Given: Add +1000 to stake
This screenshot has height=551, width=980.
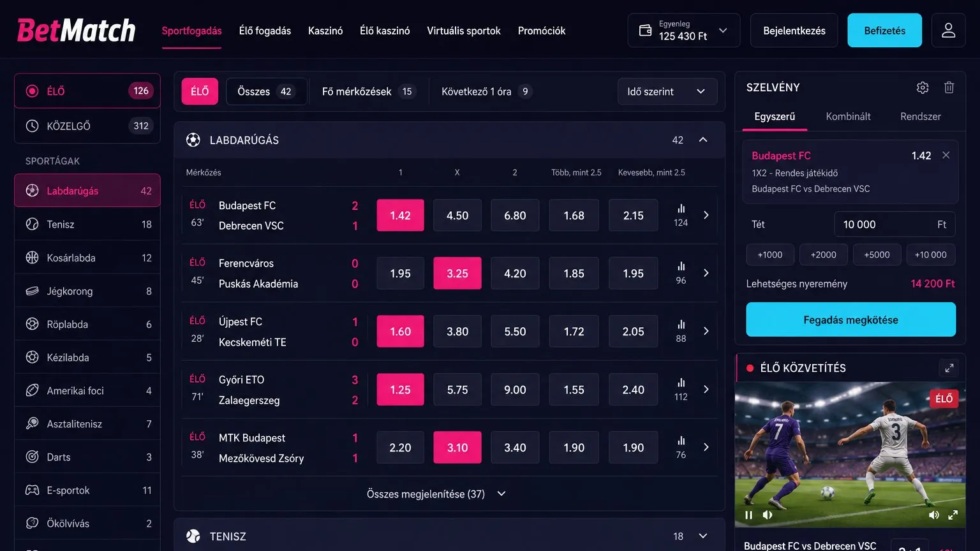Looking at the screenshot, I should pyautogui.click(x=770, y=254).
